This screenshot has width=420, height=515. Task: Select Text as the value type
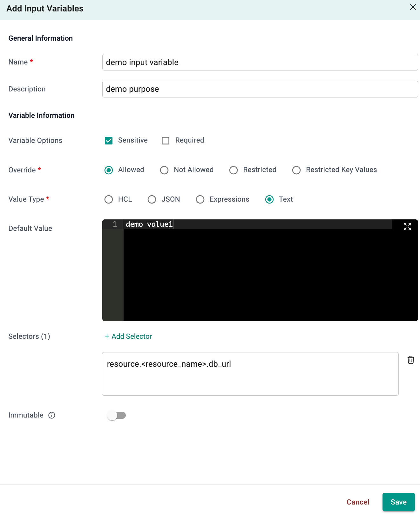pyautogui.click(x=269, y=199)
